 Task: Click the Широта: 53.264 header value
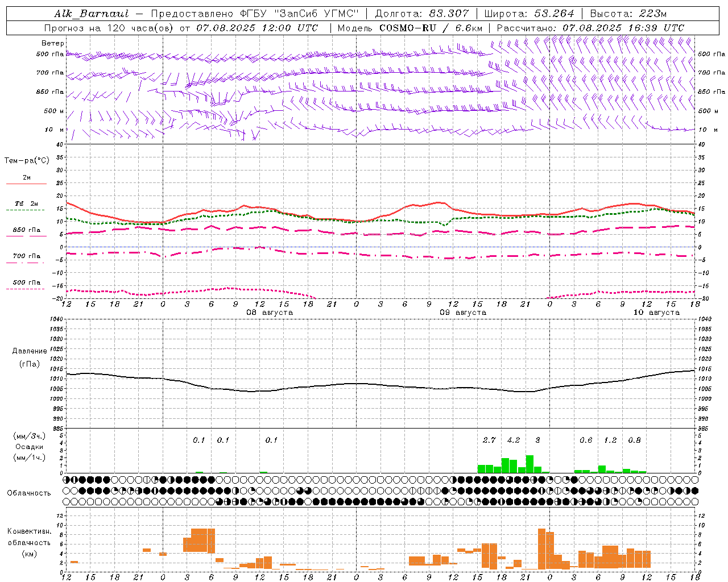click(x=529, y=14)
